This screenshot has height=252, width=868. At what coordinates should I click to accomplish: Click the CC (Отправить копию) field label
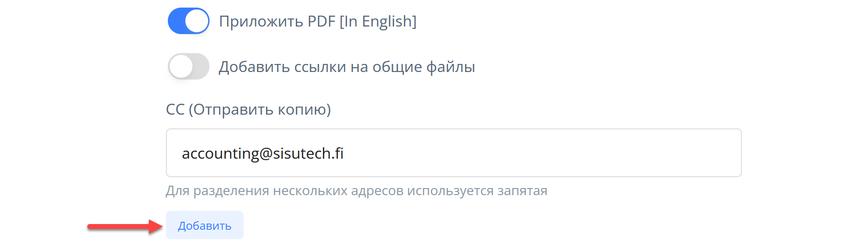point(248,109)
